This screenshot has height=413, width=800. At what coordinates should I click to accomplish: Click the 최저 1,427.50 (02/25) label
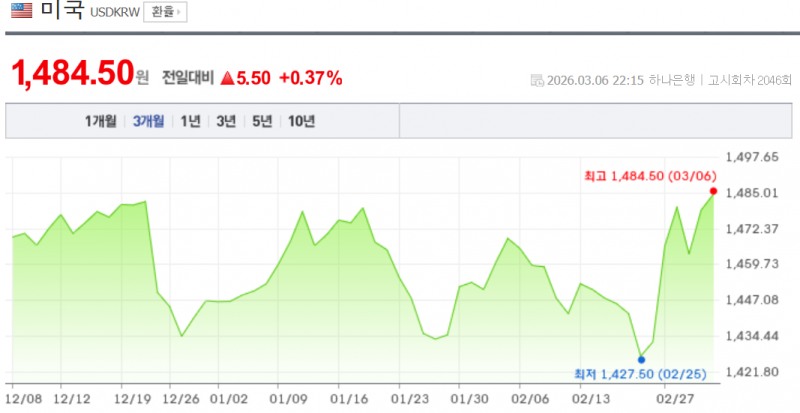point(641,375)
